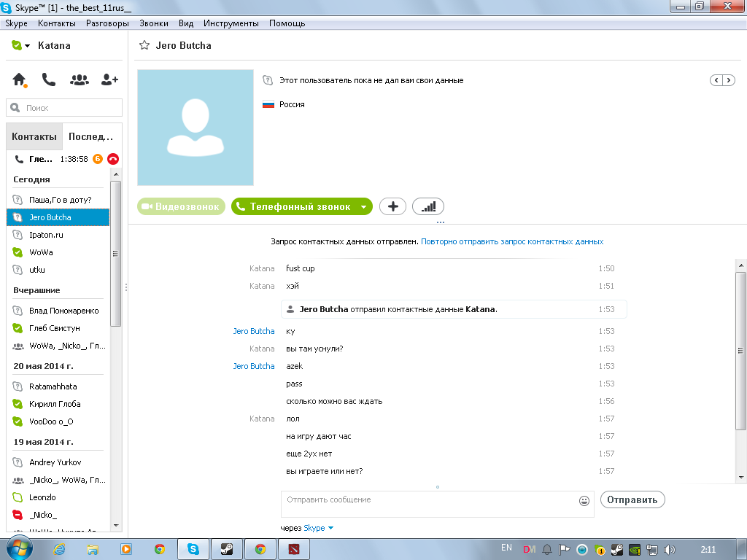Image resolution: width=747 pixels, height=560 pixels.
Task: Click Jero Butcha sender name at ку
Action: pos(253,332)
